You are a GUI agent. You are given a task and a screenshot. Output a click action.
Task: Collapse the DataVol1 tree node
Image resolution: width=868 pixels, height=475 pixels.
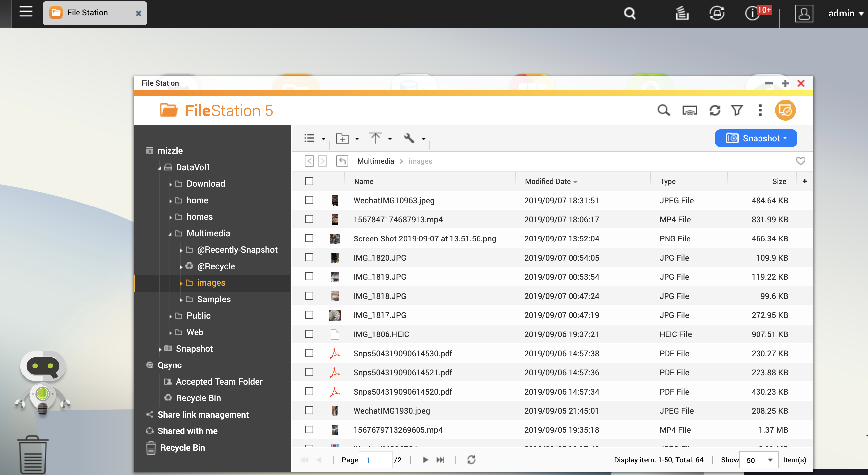click(x=159, y=168)
